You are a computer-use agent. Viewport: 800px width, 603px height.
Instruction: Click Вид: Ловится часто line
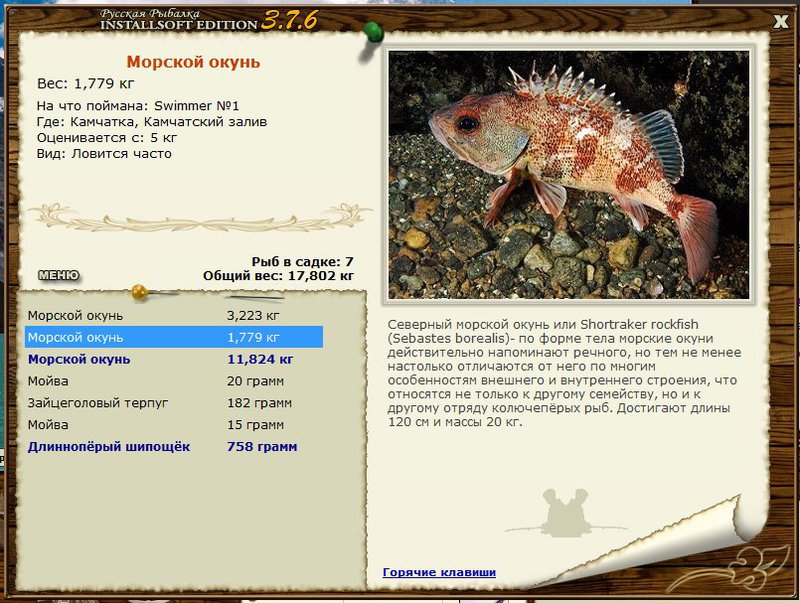pyautogui.click(x=104, y=154)
